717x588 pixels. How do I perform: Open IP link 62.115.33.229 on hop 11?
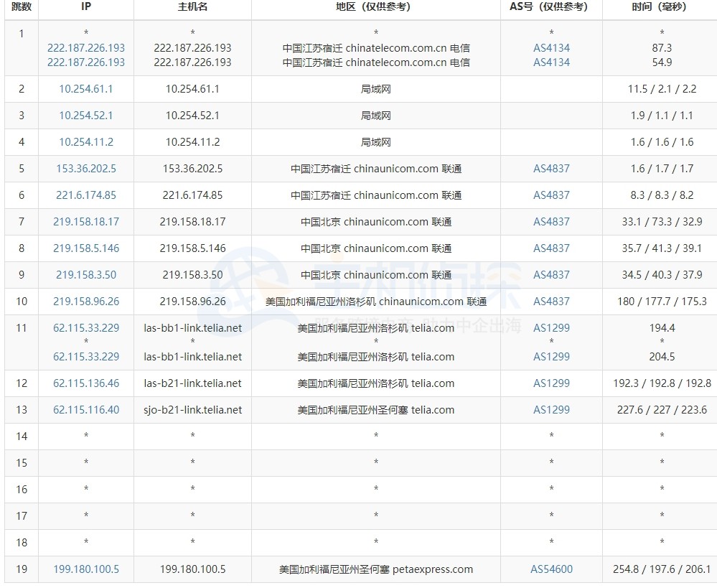(85, 328)
